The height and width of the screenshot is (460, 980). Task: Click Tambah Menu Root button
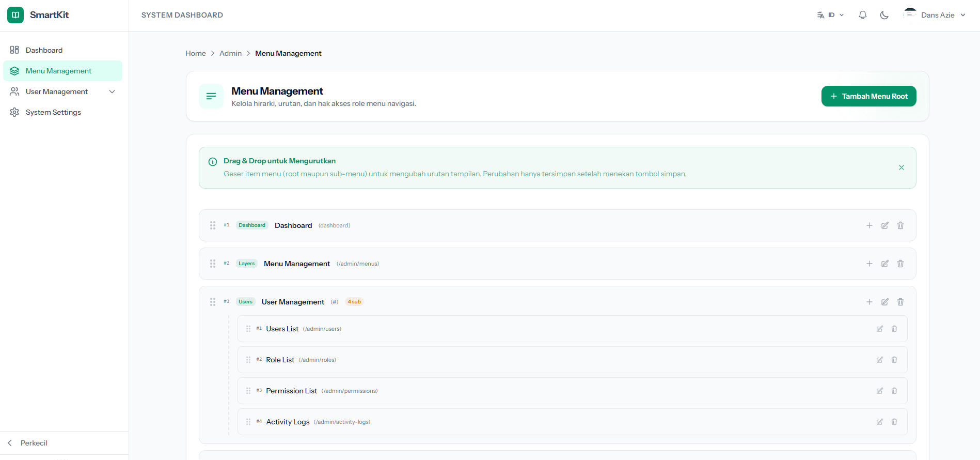point(869,96)
